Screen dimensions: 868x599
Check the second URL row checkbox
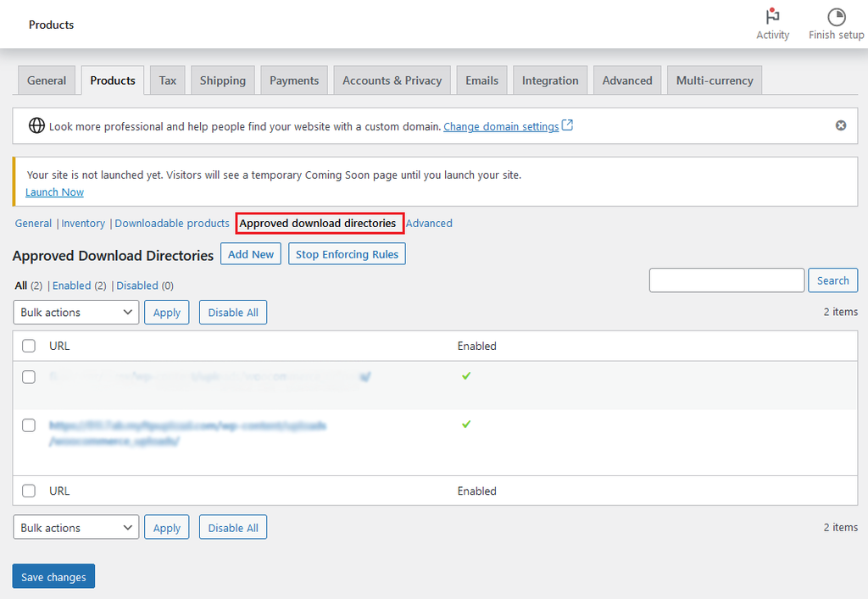[29, 425]
